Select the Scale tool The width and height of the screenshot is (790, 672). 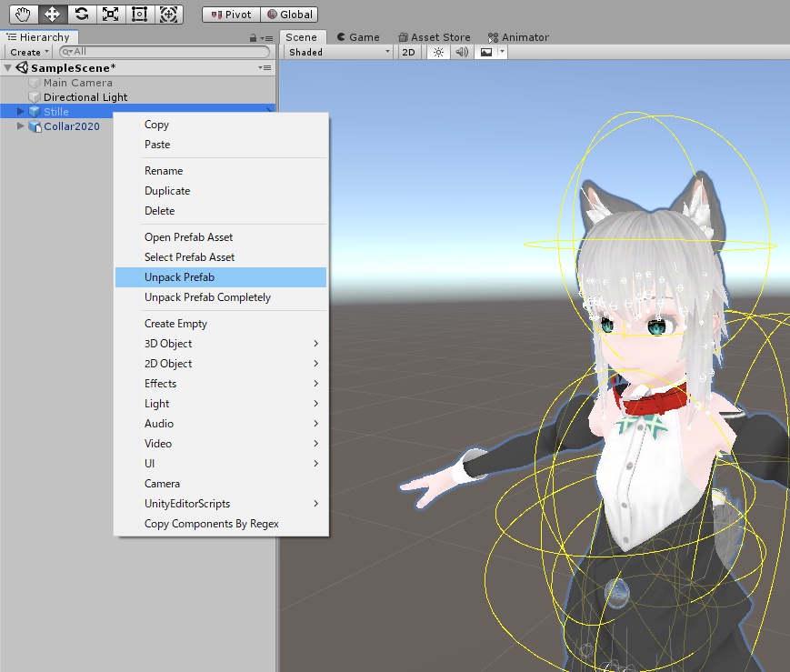point(110,15)
